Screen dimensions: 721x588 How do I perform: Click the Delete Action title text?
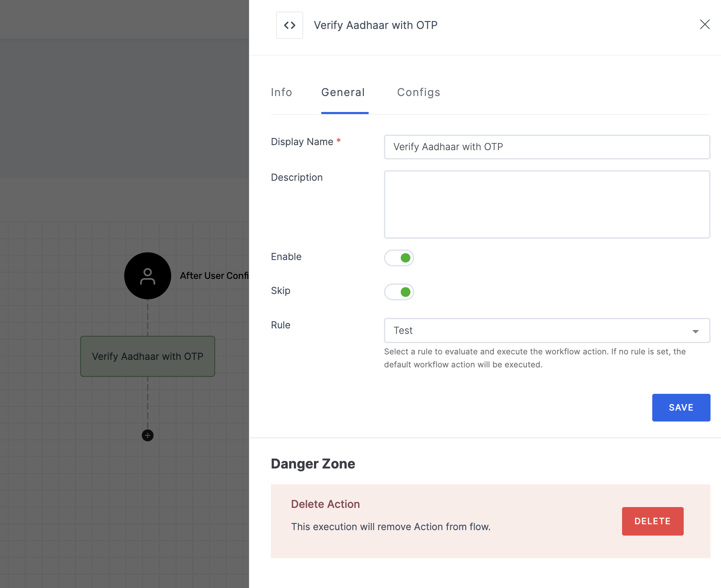tap(325, 504)
